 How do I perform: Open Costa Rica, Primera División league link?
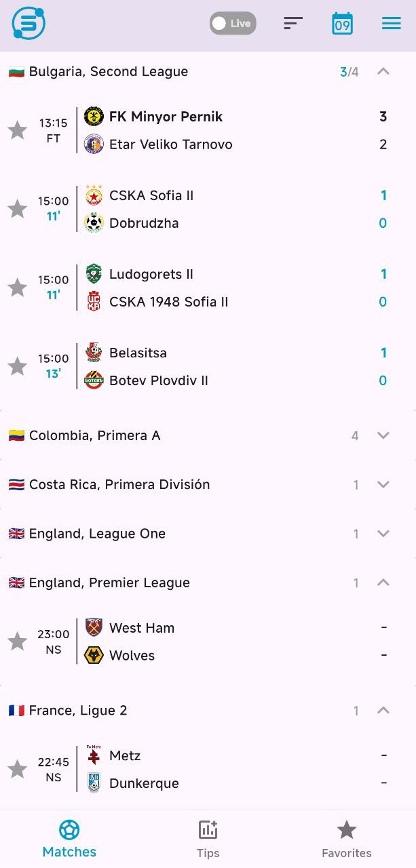coord(119,484)
